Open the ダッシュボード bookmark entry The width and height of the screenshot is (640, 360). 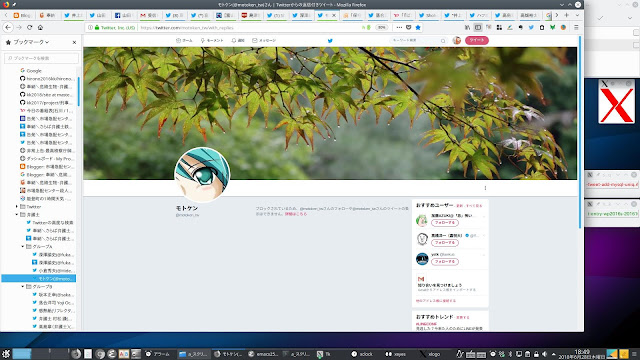pyautogui.click(x=47, y=158)
